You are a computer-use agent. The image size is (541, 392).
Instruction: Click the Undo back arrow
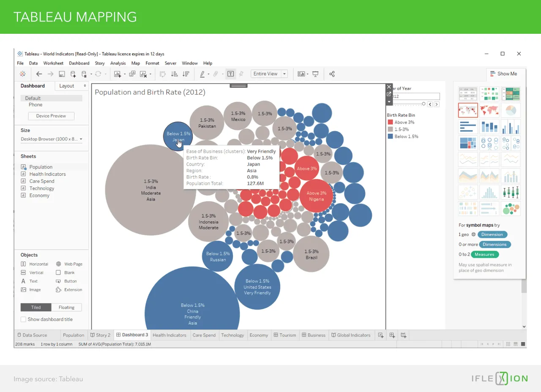[x=39, y=74]
